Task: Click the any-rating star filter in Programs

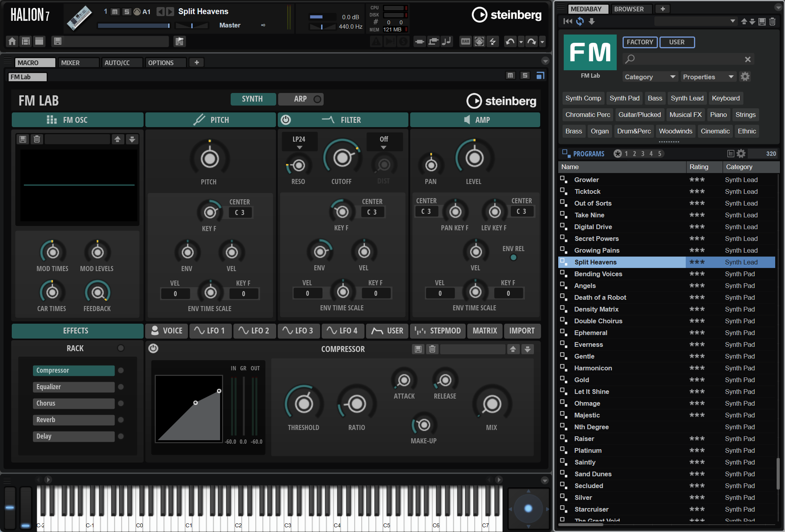Action: point(618,153)
